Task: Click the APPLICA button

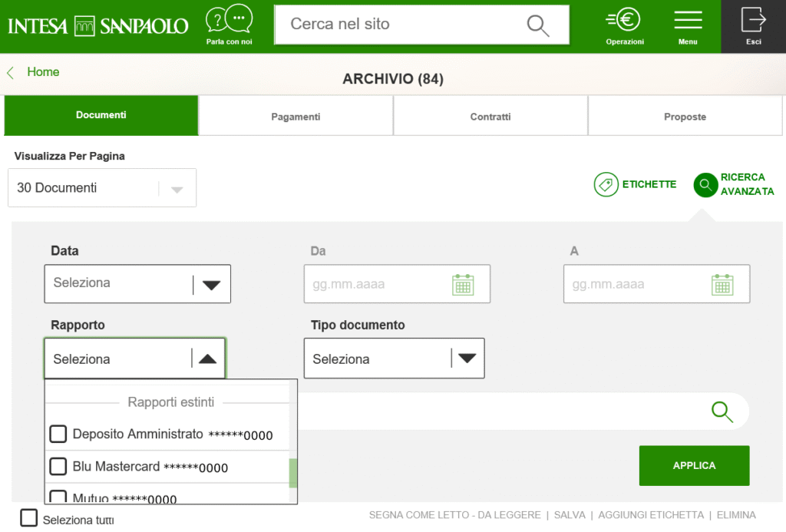Action: pyautogui.click(x=693, y=465)
